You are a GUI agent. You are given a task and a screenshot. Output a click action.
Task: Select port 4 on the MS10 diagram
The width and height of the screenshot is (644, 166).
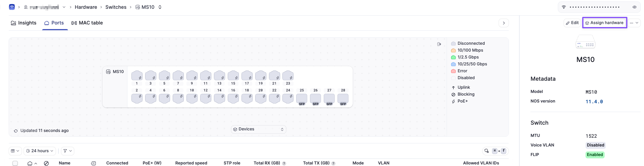151,98
